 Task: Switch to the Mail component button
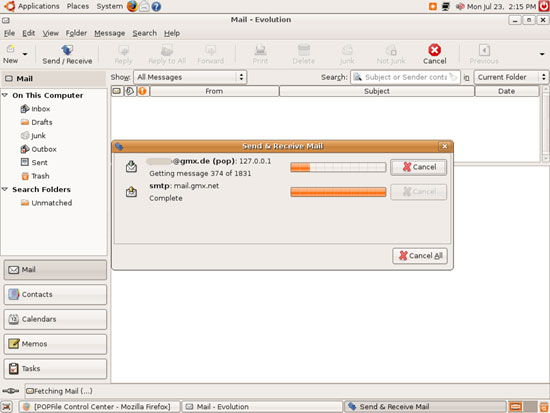(x=55, y=270)
